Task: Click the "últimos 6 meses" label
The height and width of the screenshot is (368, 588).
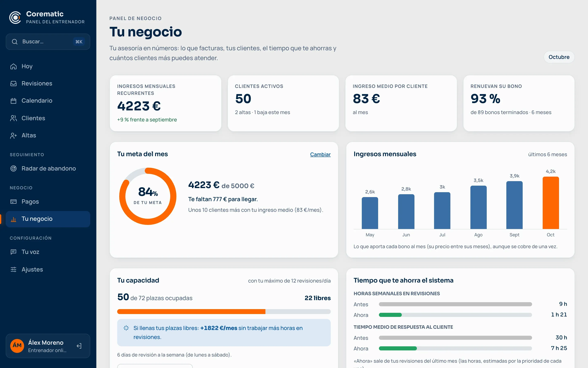Action: pos(547,154)
